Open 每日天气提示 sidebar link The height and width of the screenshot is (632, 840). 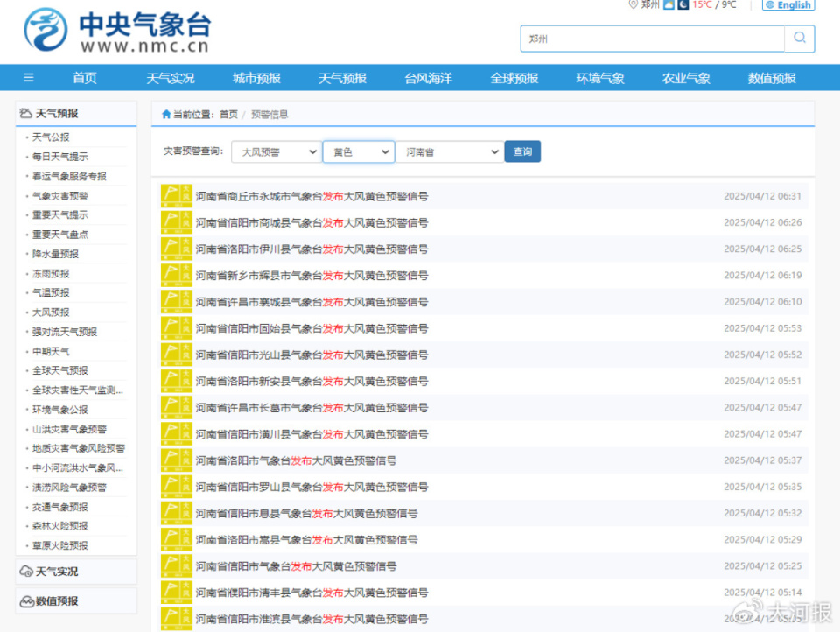(x=60, y=157)
